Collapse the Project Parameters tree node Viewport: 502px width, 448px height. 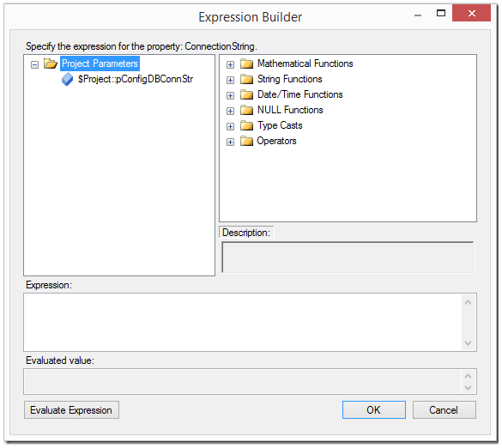[x=34, y=64]
